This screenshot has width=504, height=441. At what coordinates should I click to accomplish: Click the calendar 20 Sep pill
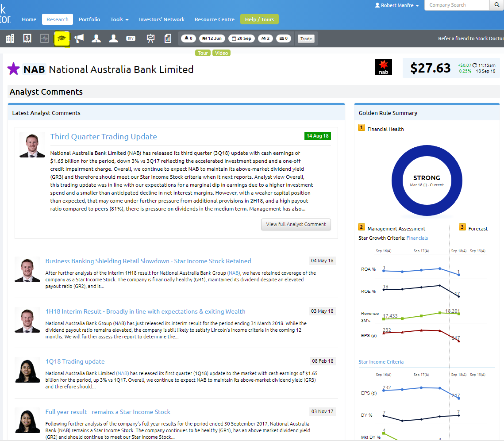click(x=242, y=38)
